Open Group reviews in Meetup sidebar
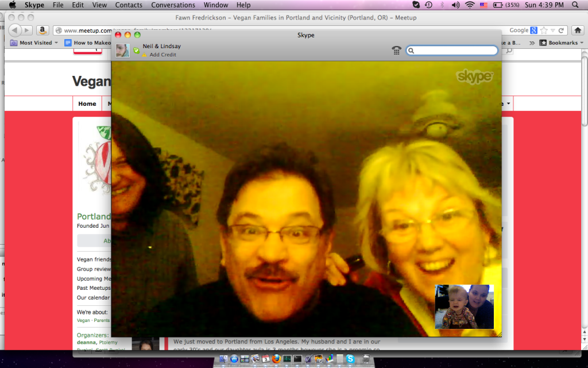 (x=94, y=269)
